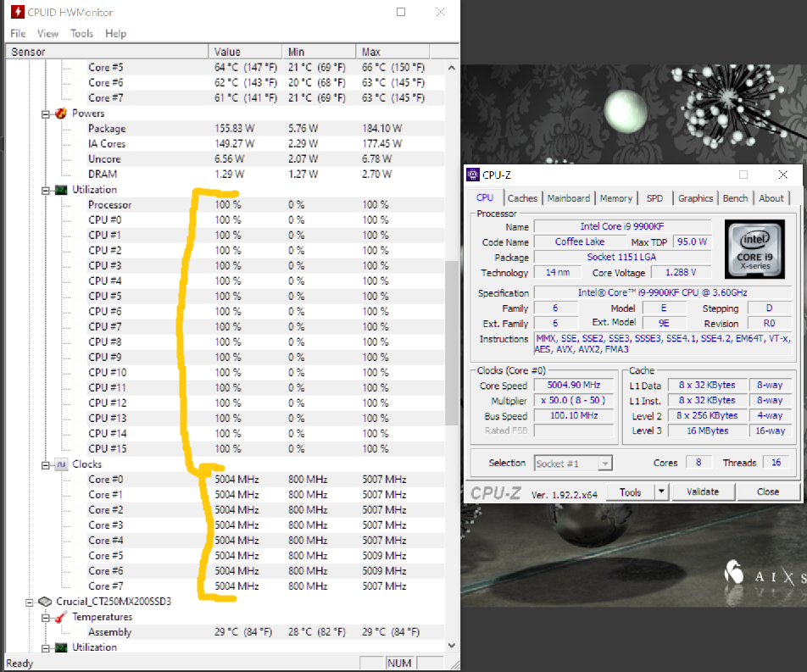Screen dimensions: 807x672
Task: Click the NUM indicator in HWMonitor status bar
Action: [x=399, y=664]
